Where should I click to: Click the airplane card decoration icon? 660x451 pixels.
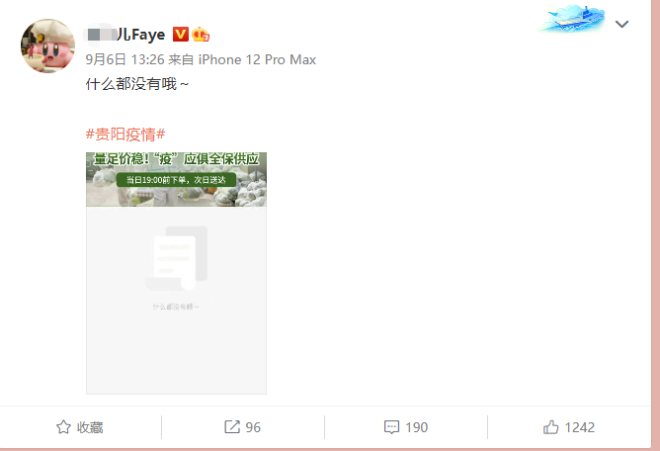click(x=572, y=19)
